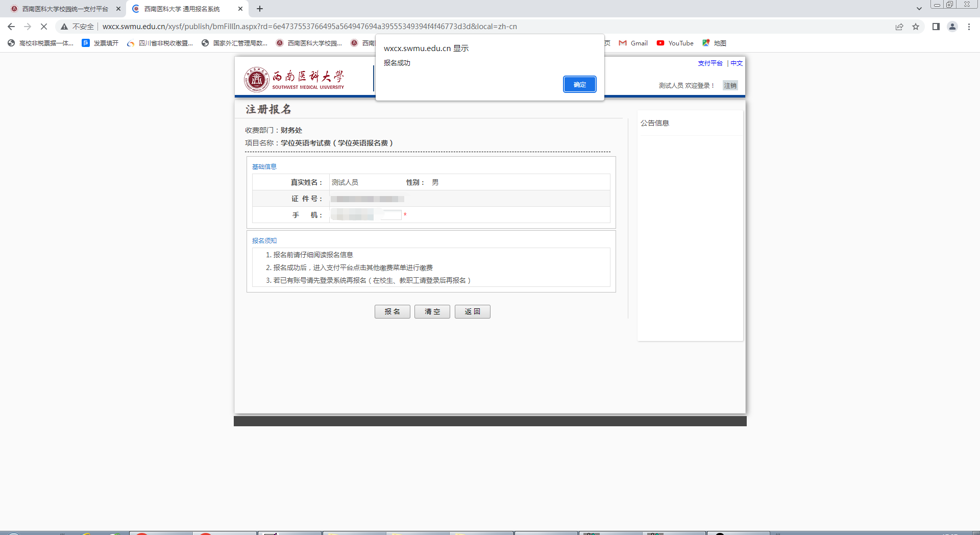The width and height of the screenshot is (980, 535).
Task: Switch to 西南医科大学校园统一支付平台 tab
Action: pyautogui.click(x=65, y=9)
